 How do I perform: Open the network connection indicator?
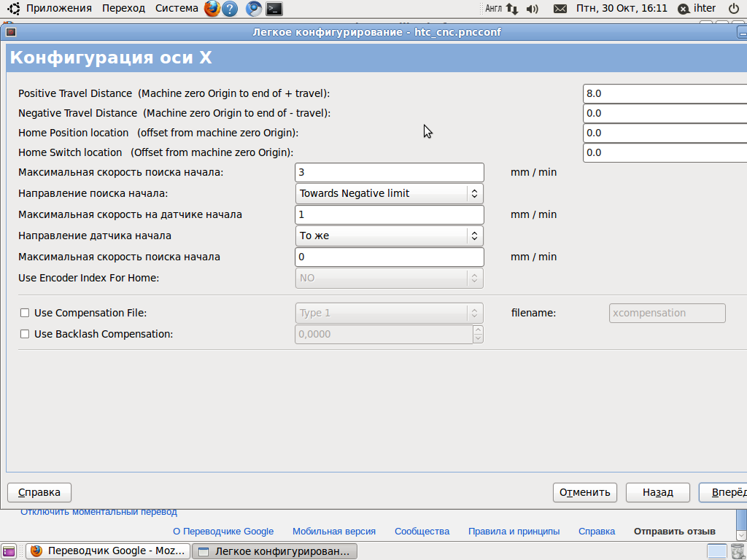512,9
